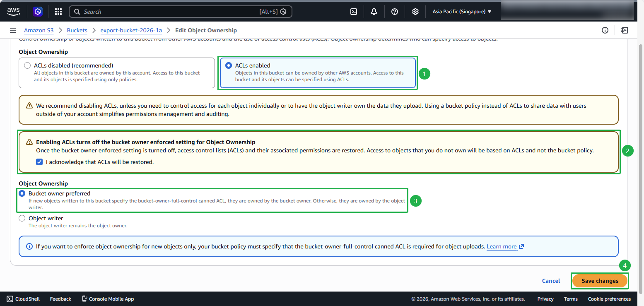
Task: Choose Bucket owner preferred ownership
Action: tap(22, 193)
